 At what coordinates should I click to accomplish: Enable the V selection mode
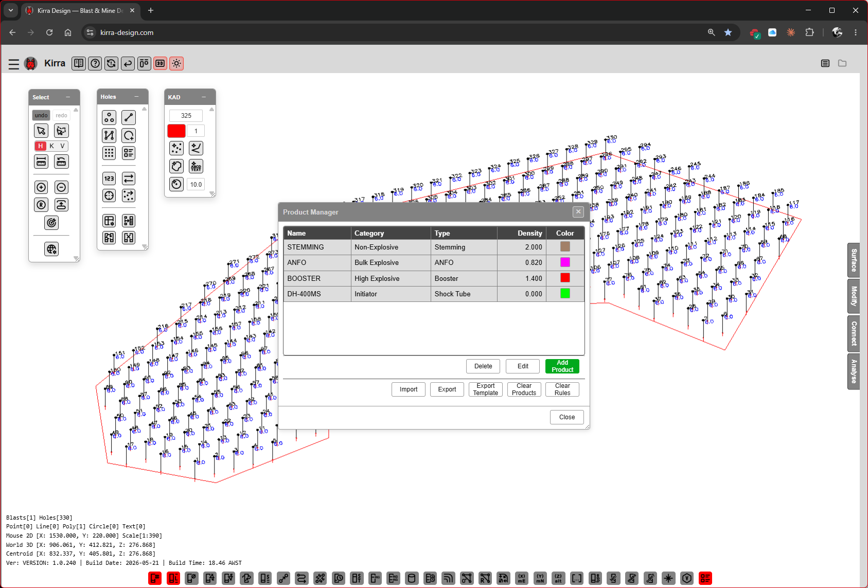click(x=62, y=146)
